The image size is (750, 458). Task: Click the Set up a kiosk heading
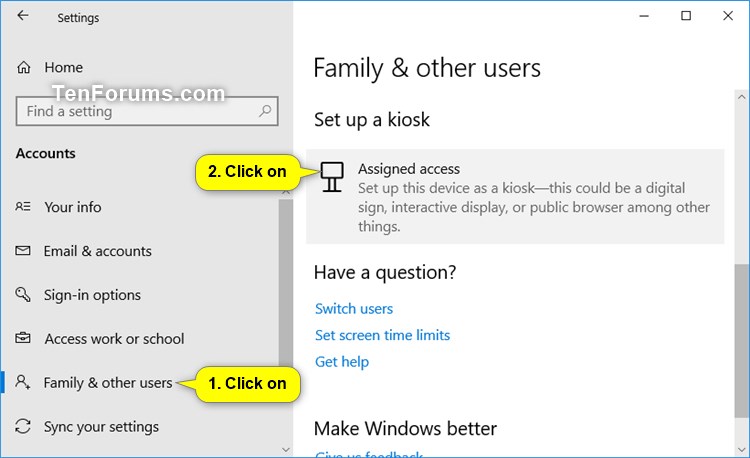point(372,120)
